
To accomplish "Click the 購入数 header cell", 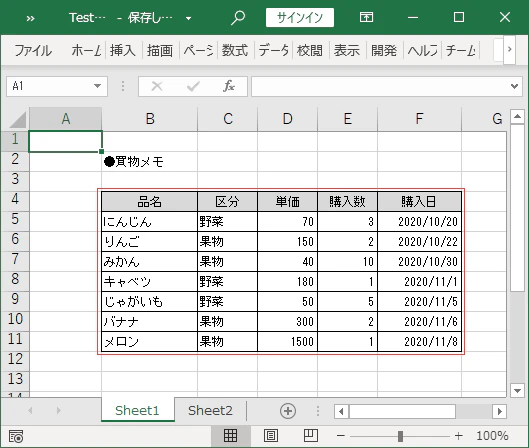I will [347, 202].
